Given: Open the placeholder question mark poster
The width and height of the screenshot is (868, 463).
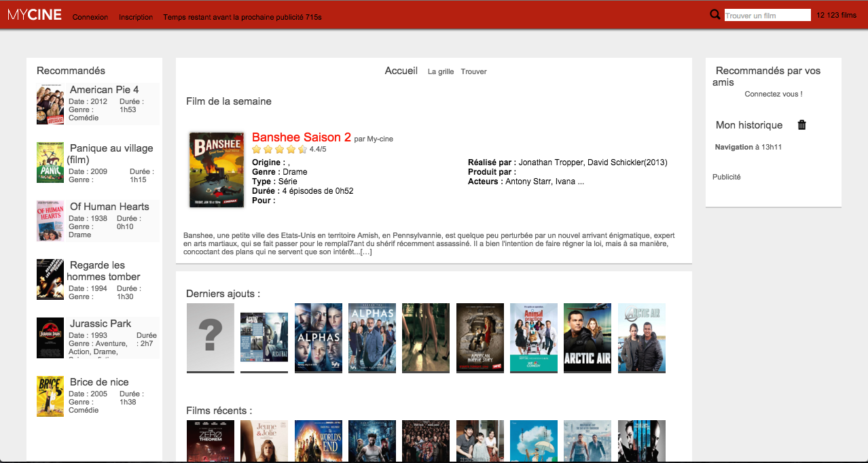Looking at the screenshot, I should [210, 337].
